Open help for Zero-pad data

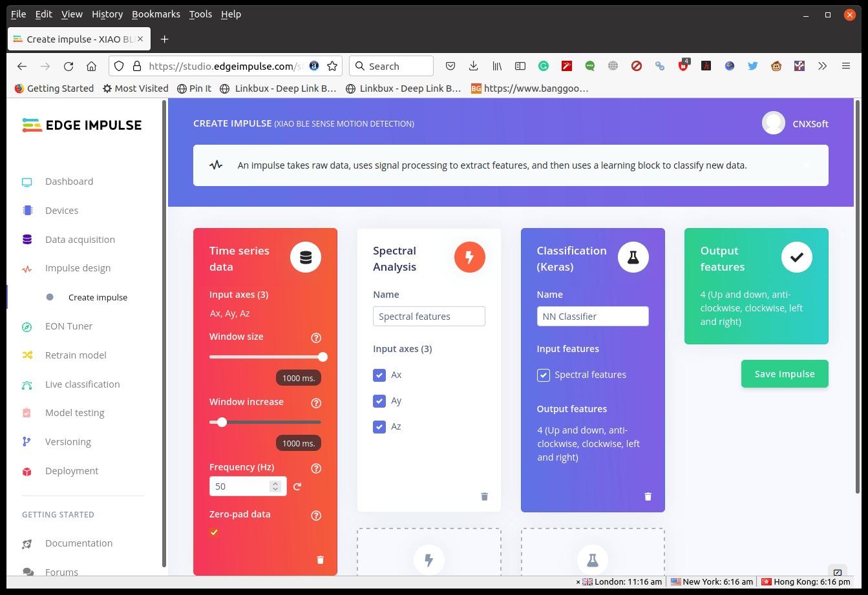316,516
